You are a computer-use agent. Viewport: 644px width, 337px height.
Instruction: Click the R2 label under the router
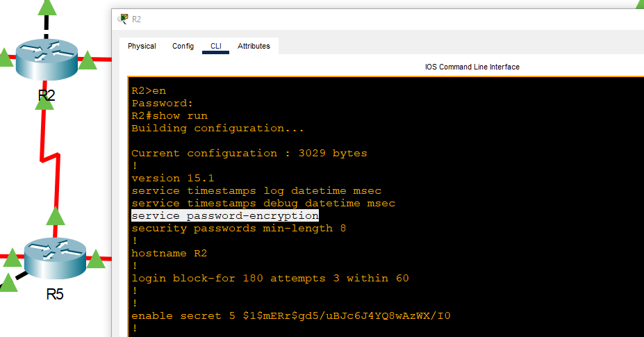point(46,96)
